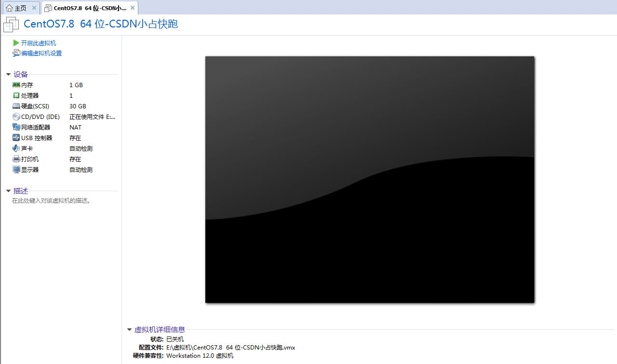Collapse the 描述 section
The width and height of the screenshot is (617, 364).
(8, 191)
